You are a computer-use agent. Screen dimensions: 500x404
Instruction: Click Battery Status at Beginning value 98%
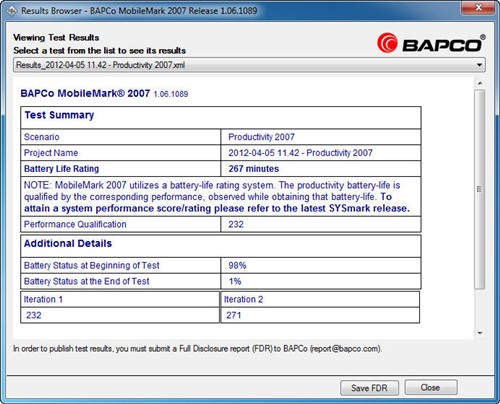pyautogui.click(x=237, y=265)
